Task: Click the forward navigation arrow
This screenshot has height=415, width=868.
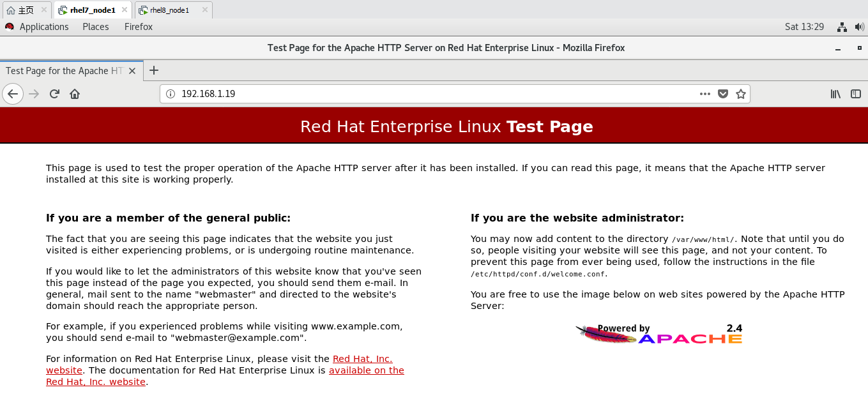Action: 34,94
